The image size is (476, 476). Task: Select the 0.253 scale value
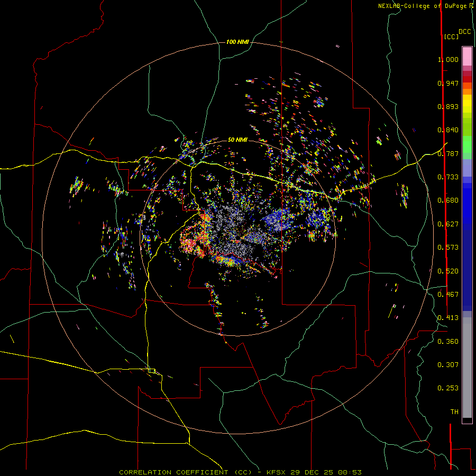[448, 388]
